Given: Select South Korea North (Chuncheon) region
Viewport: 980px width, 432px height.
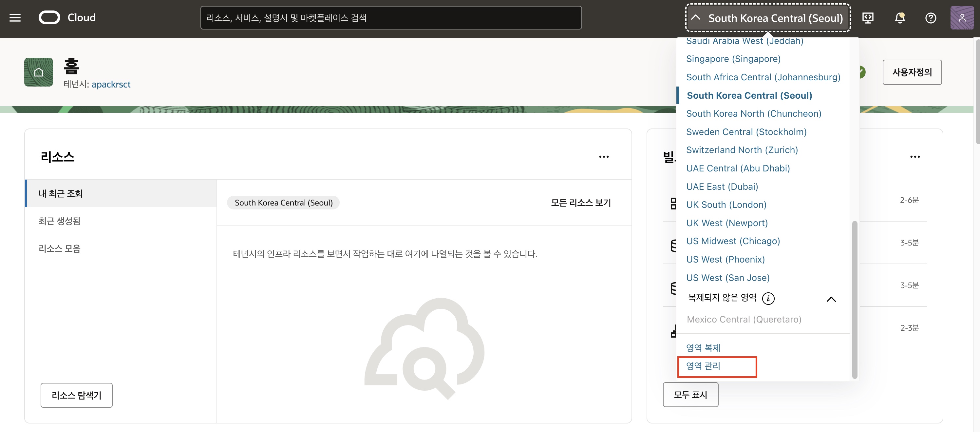Looking at the screenshot, I should pos(753,113).
